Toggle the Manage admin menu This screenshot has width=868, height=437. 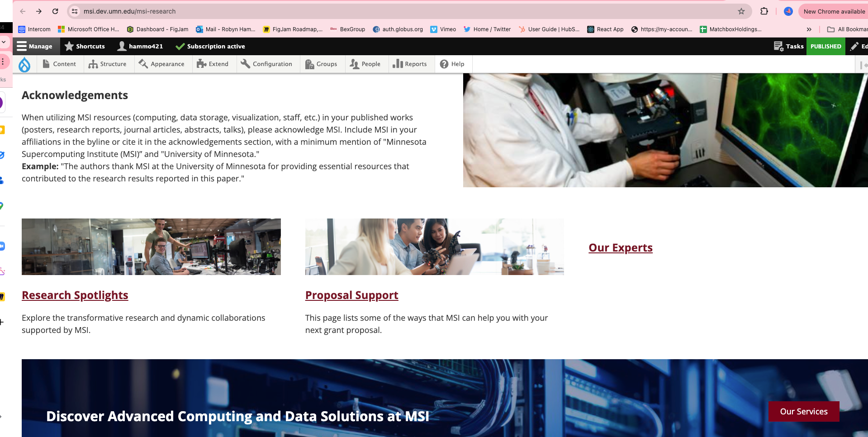click(35, 46)
